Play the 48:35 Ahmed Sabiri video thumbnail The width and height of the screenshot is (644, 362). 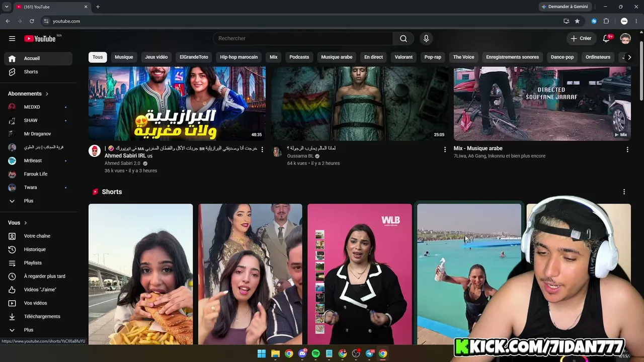pyautogui.click(x=177, y=104)
